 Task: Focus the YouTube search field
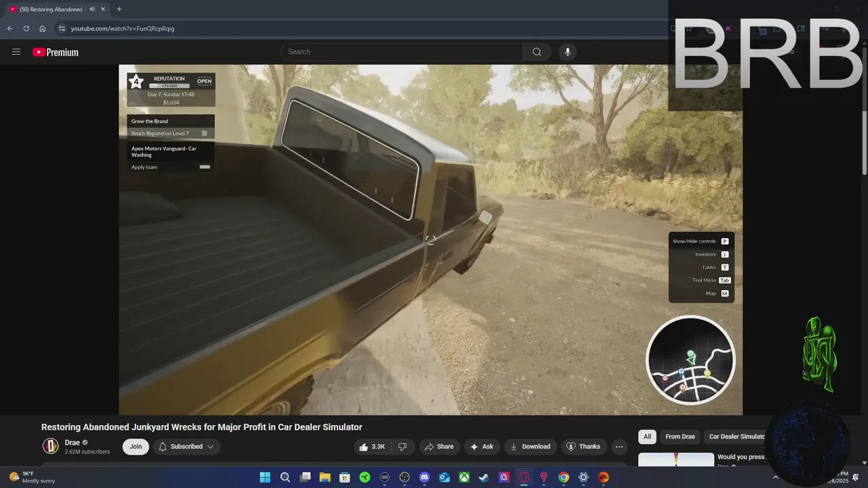click(x=401, y=52)
